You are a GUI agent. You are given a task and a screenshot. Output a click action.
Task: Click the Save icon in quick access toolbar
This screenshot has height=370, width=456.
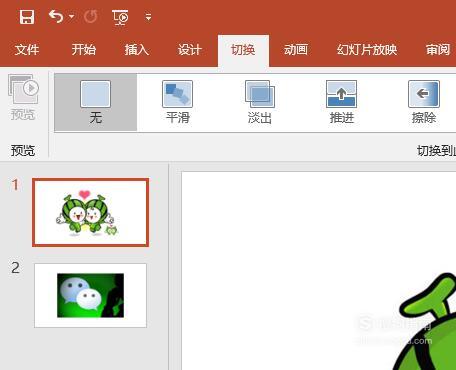pos(27,17)
